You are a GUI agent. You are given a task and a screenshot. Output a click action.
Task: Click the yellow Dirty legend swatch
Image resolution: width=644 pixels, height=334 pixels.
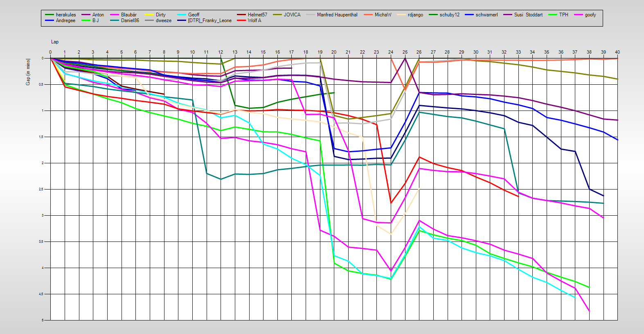coord(149,15)
